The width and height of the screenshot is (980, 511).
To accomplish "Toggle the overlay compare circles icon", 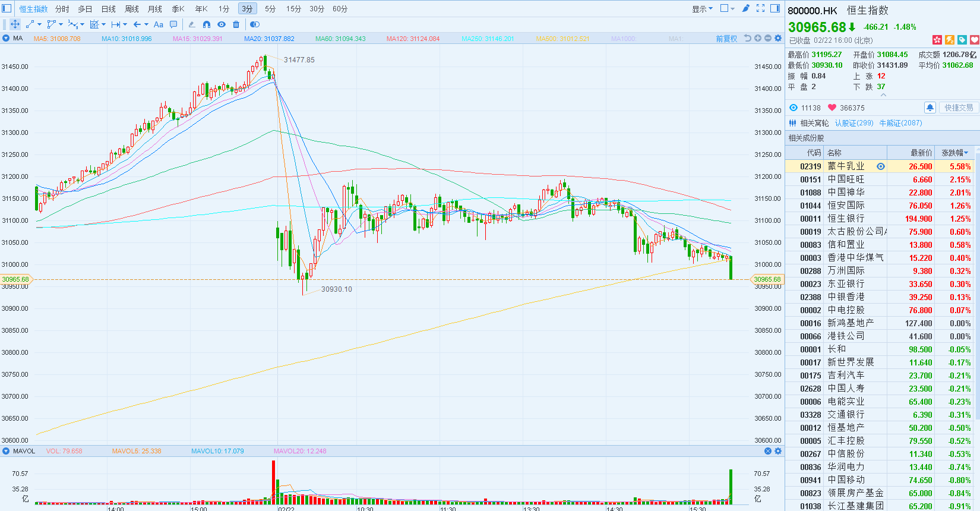I will 255,24.
